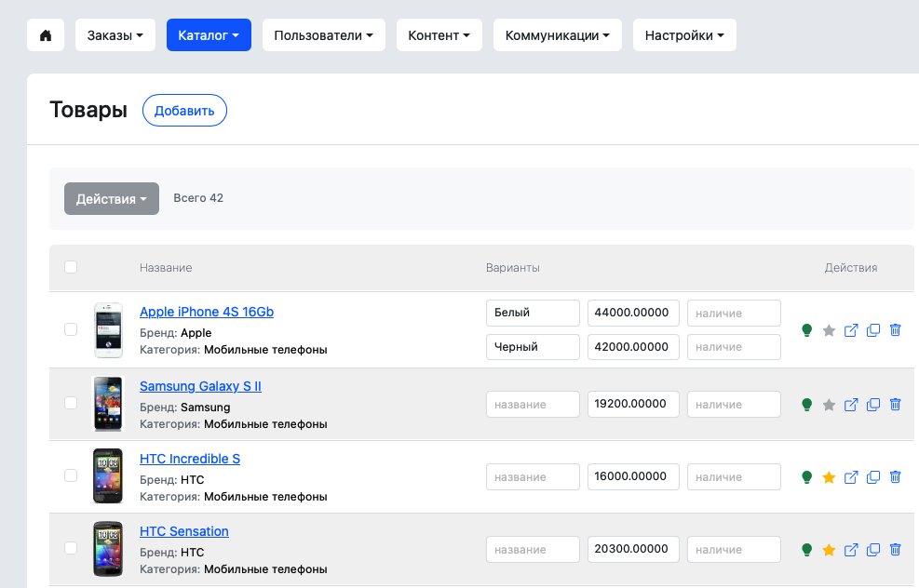Toggle visibility bulb for Samsung Galaxy S II

[x=807, y=405]
